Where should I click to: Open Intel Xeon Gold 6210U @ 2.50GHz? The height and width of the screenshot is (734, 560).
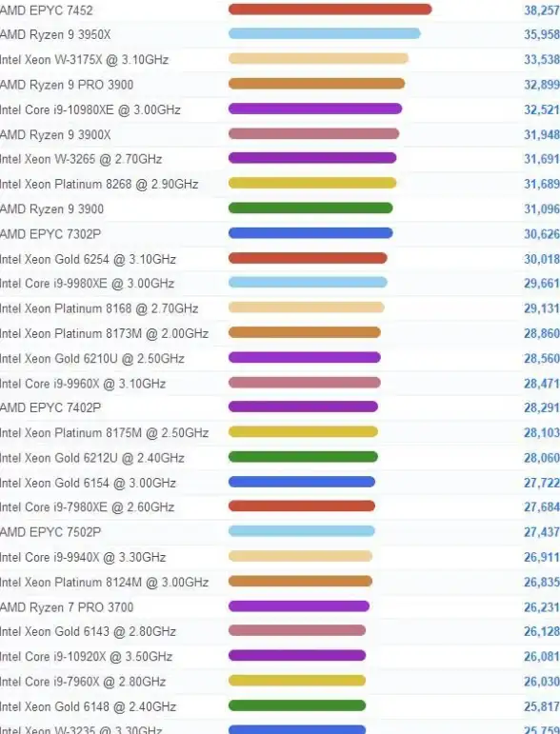pos(92,359)
